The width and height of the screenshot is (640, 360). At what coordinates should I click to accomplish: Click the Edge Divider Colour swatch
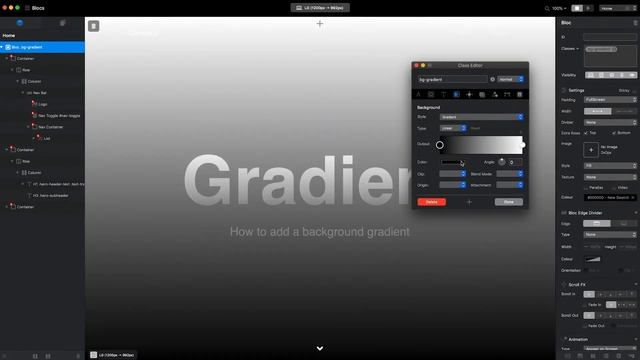(592, 259)
